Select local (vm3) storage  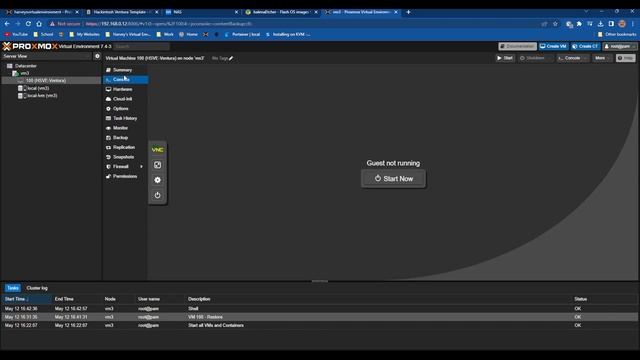[x=38, y=88]
